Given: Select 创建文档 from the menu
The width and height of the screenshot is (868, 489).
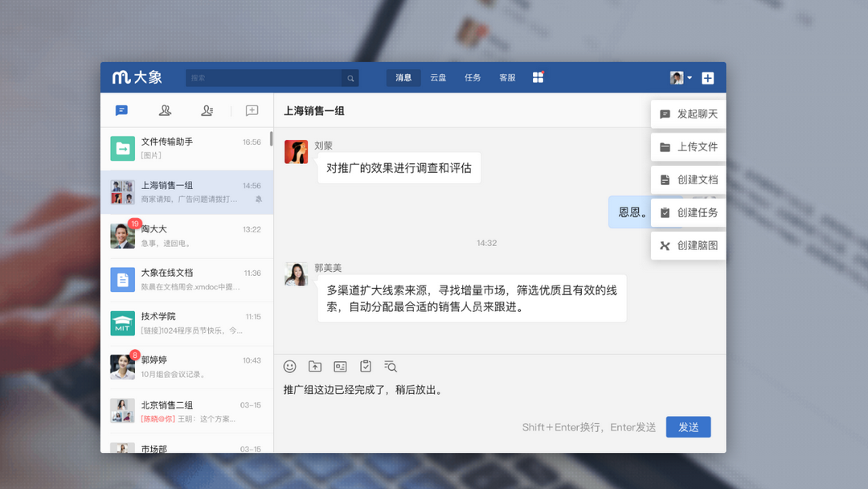Looking at the screenshot, I should click(688, 180).
